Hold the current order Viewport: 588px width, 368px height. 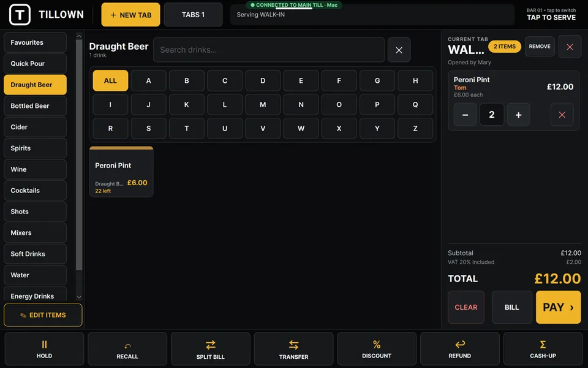point(44,349)
